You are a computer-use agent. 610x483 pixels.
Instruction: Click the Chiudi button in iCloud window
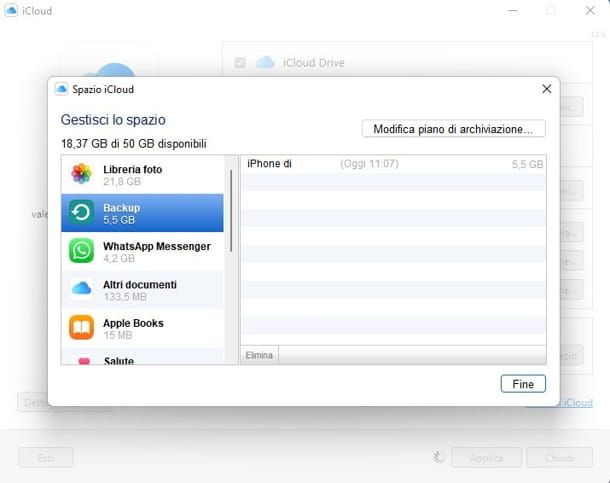click(559, 458)
